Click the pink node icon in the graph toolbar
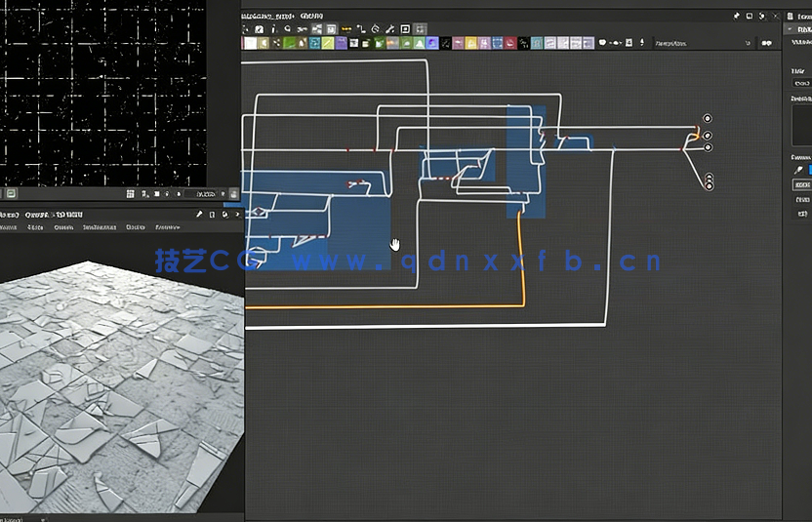Image resolution: width=812 pixels, height=522 pixels. 459,43
